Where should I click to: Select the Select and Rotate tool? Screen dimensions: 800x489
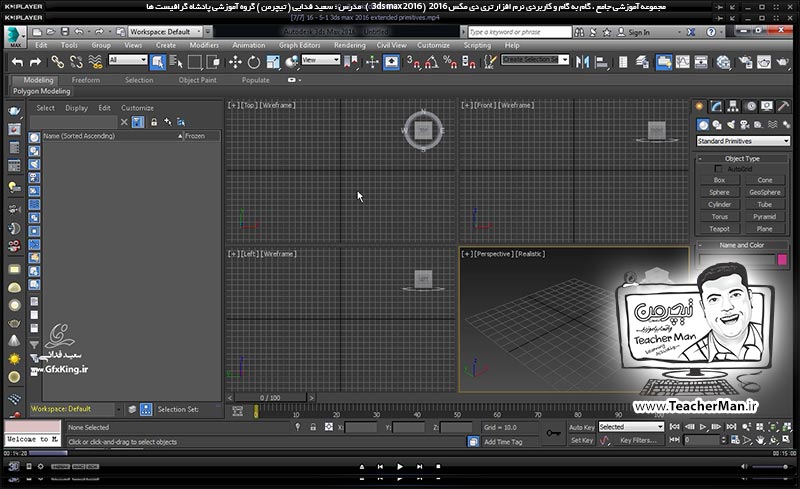tap(254, 62)
